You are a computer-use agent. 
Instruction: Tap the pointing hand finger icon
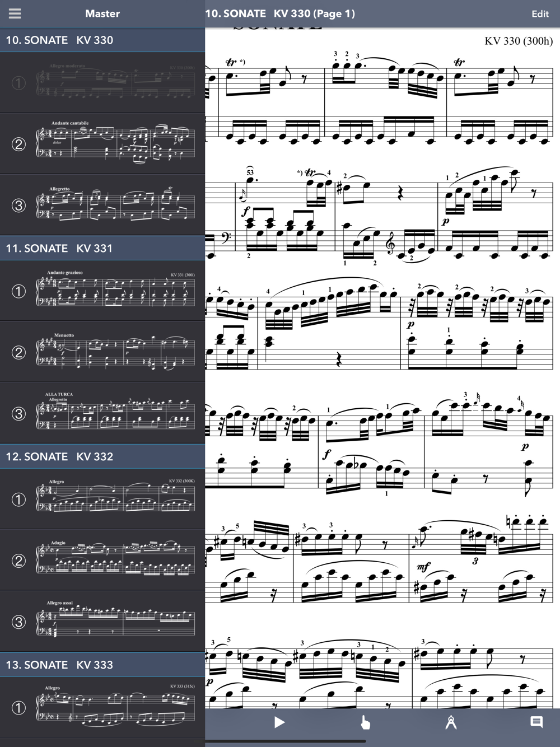pos(365,722)
